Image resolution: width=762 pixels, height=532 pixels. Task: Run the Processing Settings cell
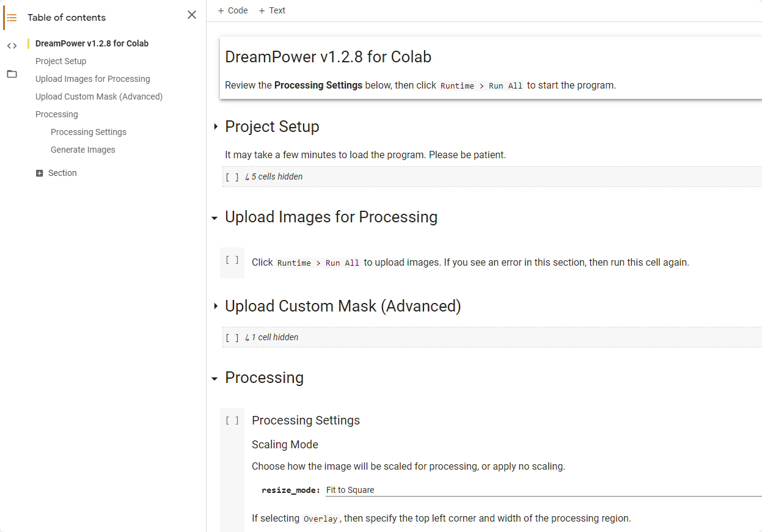click(232, 420)
